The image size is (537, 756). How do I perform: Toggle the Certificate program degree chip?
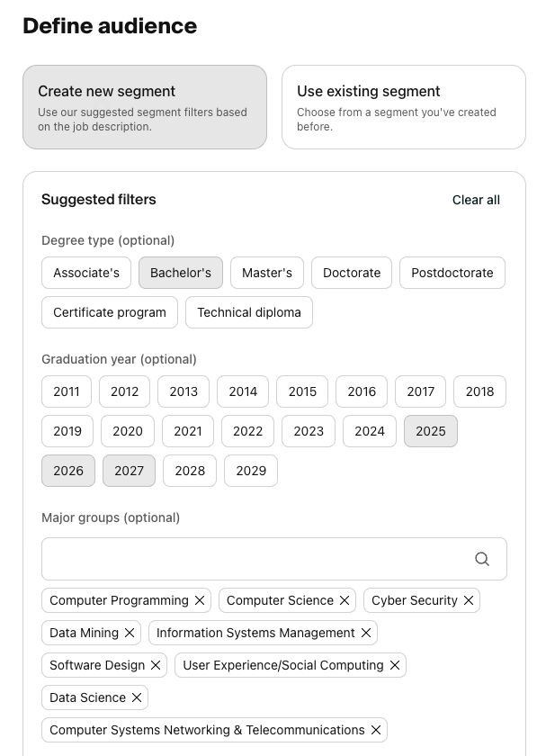[x=110, y=312]
